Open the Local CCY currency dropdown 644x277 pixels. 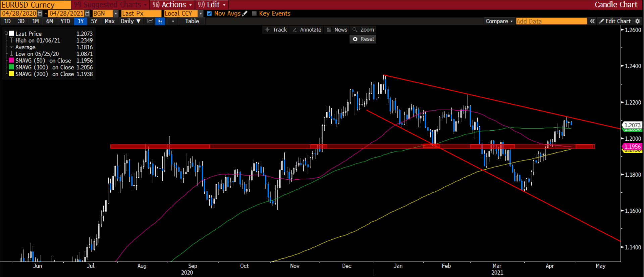click(x=201, y=13)
